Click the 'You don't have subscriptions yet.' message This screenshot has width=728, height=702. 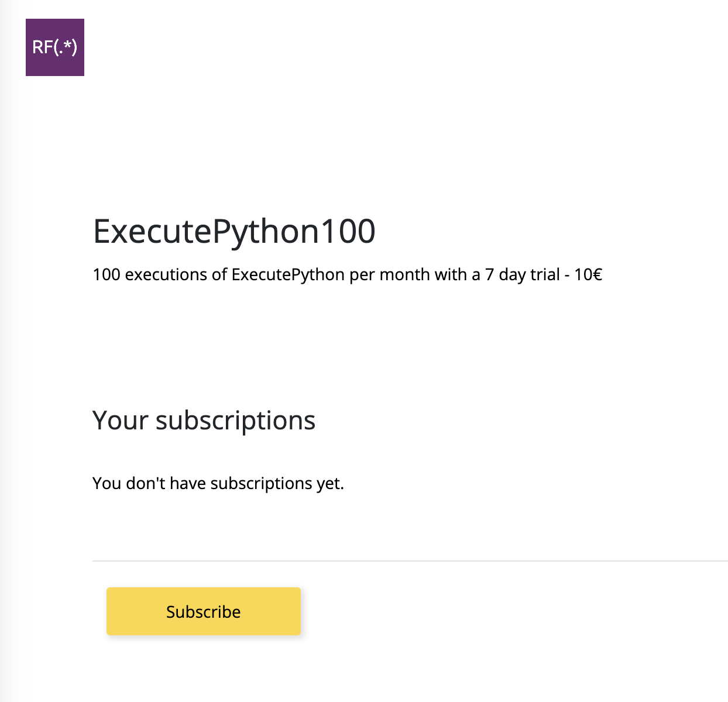tap(218, 483)
